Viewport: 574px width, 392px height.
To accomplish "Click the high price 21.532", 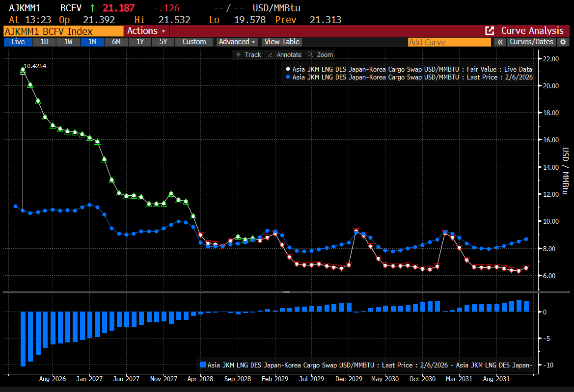I will pos(174,20).
